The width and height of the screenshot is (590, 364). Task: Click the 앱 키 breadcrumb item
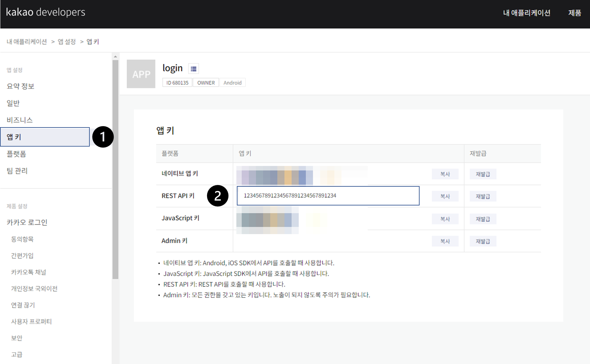[x=93, y=42]
